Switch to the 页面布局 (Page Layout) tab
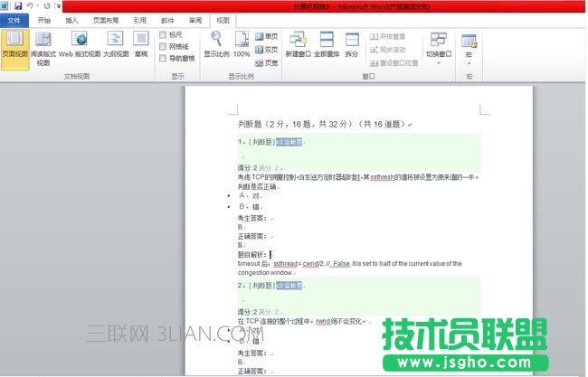Screen dimensions: 588x377 [x=106, y=20]
